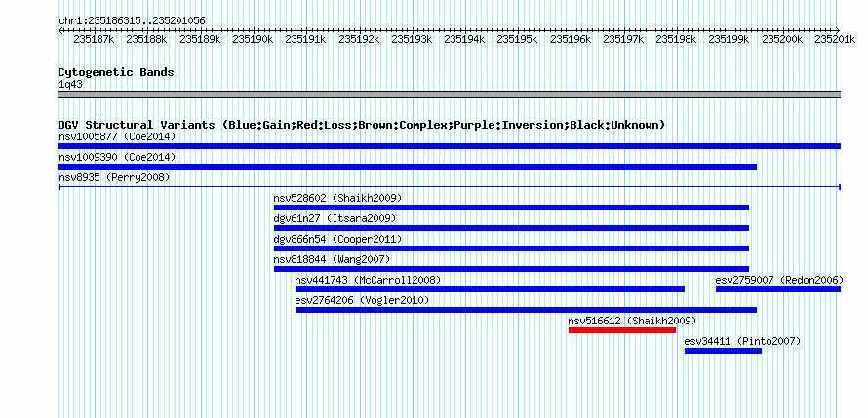Click the 235192k ruler tick label
This screenshot has height=418, width=868.
[359, 39]
